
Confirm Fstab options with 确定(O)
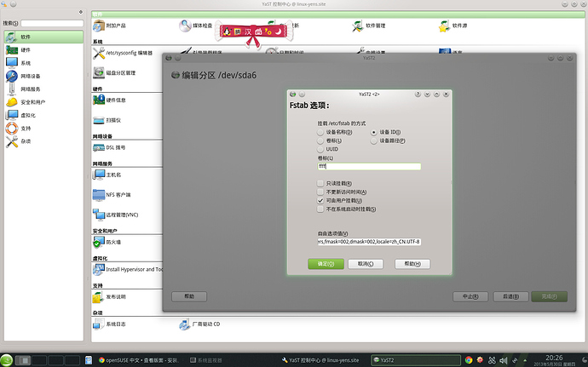coord(326,264)
